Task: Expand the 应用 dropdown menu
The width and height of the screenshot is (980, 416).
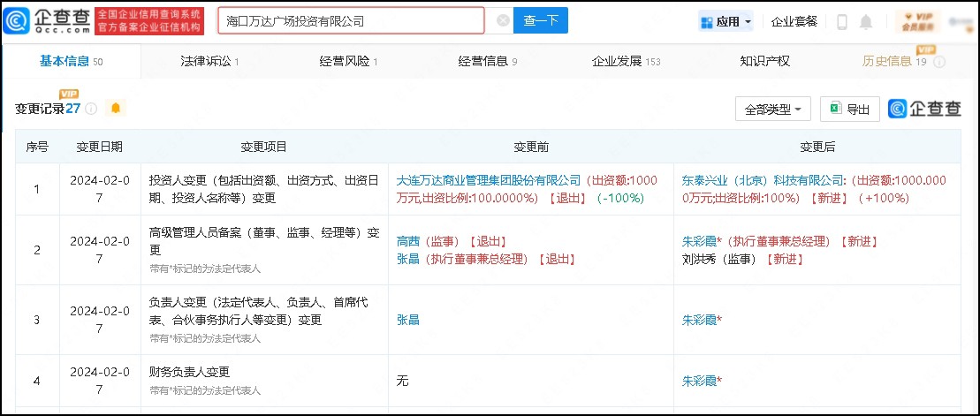Action: [726, 21]
